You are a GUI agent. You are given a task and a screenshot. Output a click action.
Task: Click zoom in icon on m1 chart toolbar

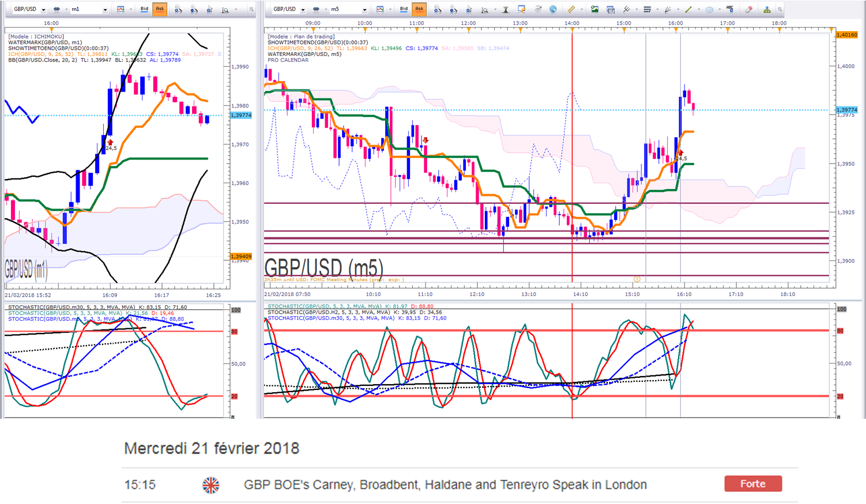tap(178, 9)
